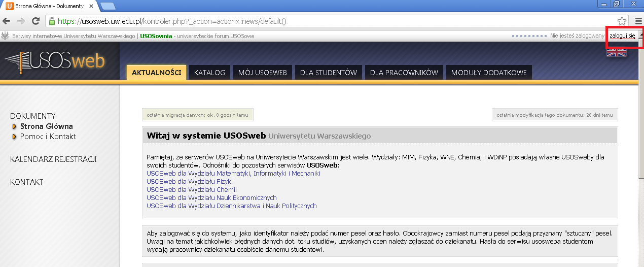The image size is (644, 267).
Task: Select the Strona Główna browser tab
Action: click(49, 6)
